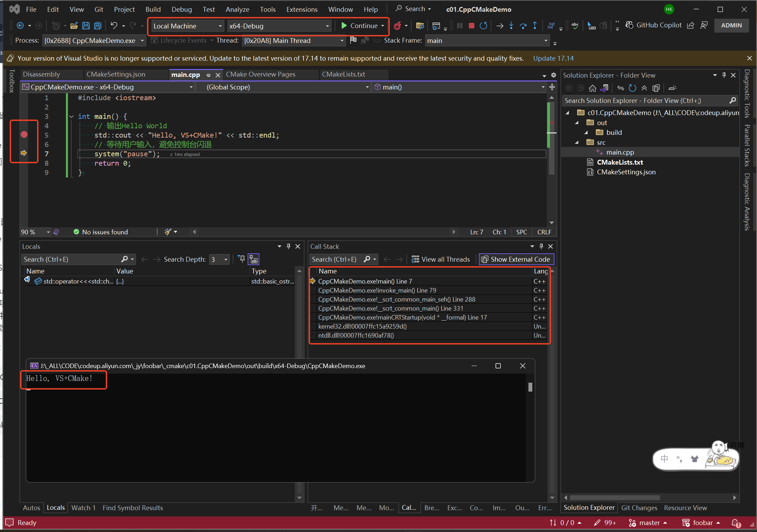Collapse the src folder in Solution Explorer
757x532 pixels.
click(x=577, y=142)
